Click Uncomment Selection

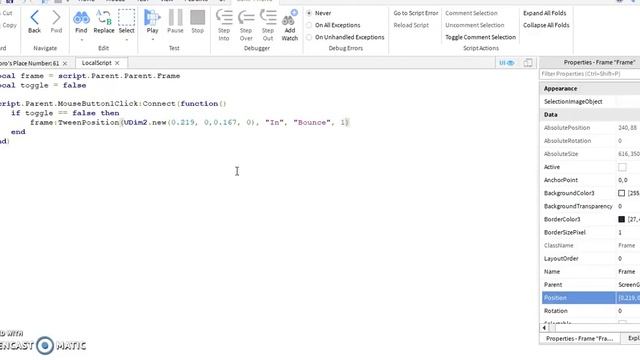(475, 25)
